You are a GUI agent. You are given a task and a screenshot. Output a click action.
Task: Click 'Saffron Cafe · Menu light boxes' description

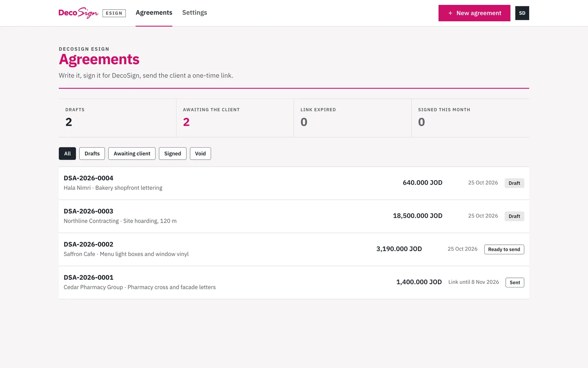pos(126,254)
